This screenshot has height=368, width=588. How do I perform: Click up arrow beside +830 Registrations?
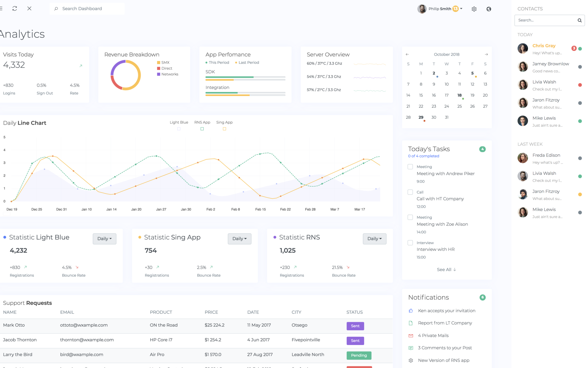(x=25, y=267)
